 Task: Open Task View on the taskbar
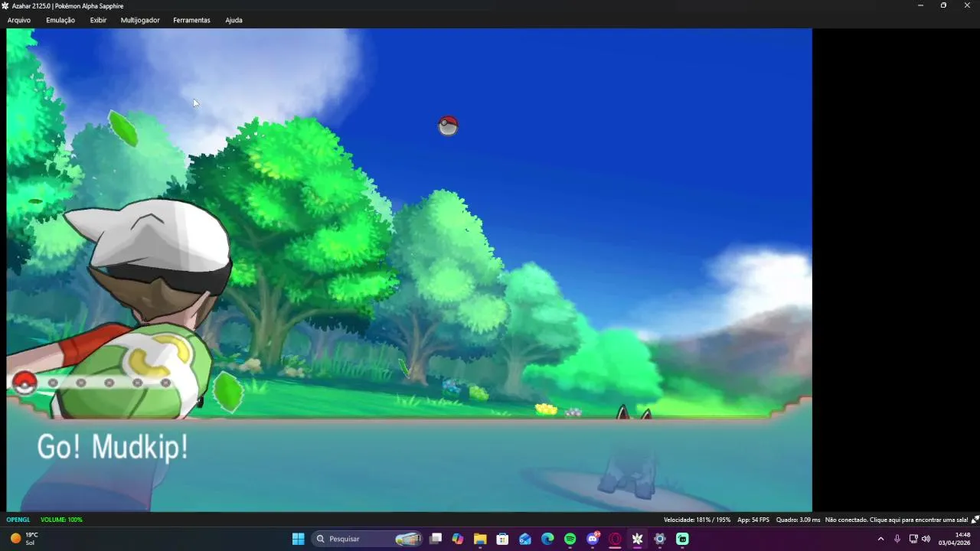tap(436, 539)
